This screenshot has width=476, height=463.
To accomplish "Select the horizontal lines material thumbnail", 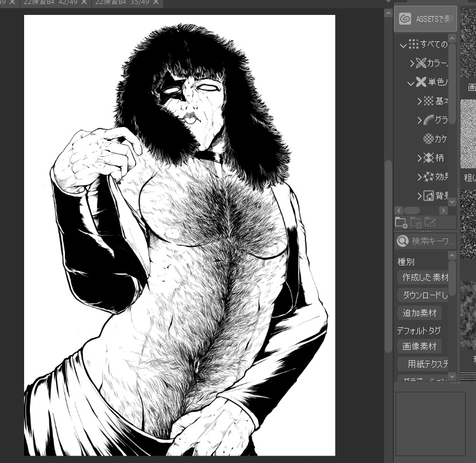I will [x=468, y=376].
